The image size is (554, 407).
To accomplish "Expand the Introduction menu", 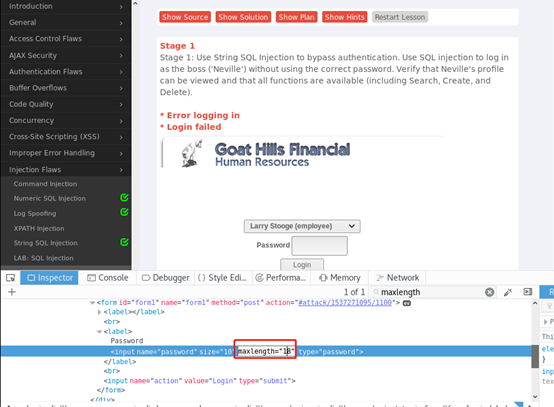I will 66,6.
